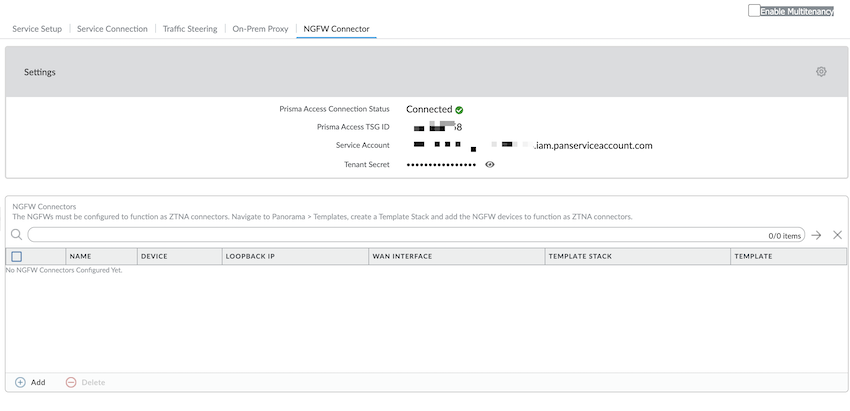Sort by the TEMPLATE column header

[x=788, y=256]
